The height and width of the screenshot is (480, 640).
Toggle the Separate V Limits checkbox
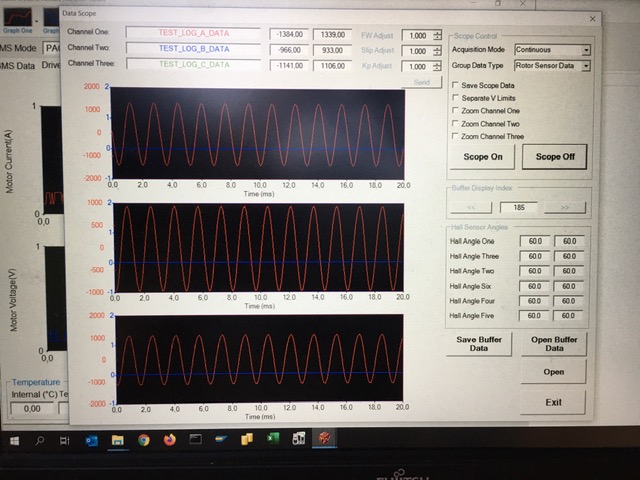[x=456, y=98]
